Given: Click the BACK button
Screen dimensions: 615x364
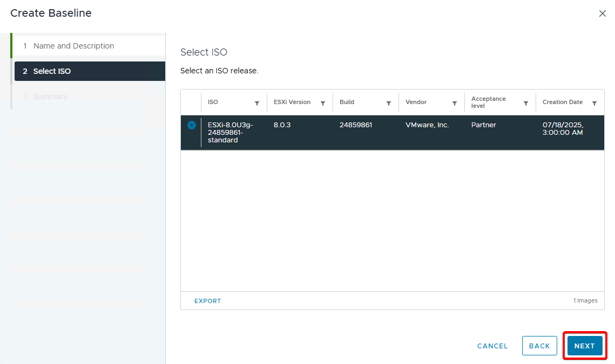Looking at the screenshot, I should click(x=539, y=346).
